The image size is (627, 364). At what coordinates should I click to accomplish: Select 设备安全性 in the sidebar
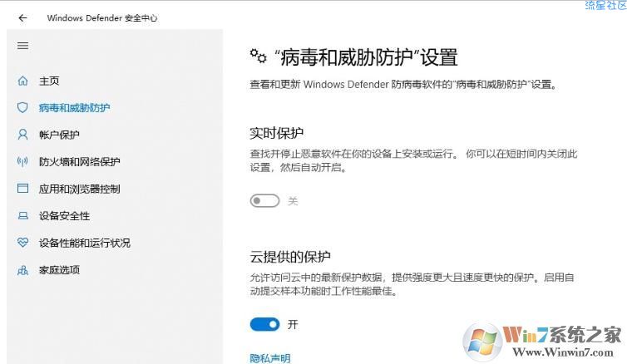pos(64,216)
